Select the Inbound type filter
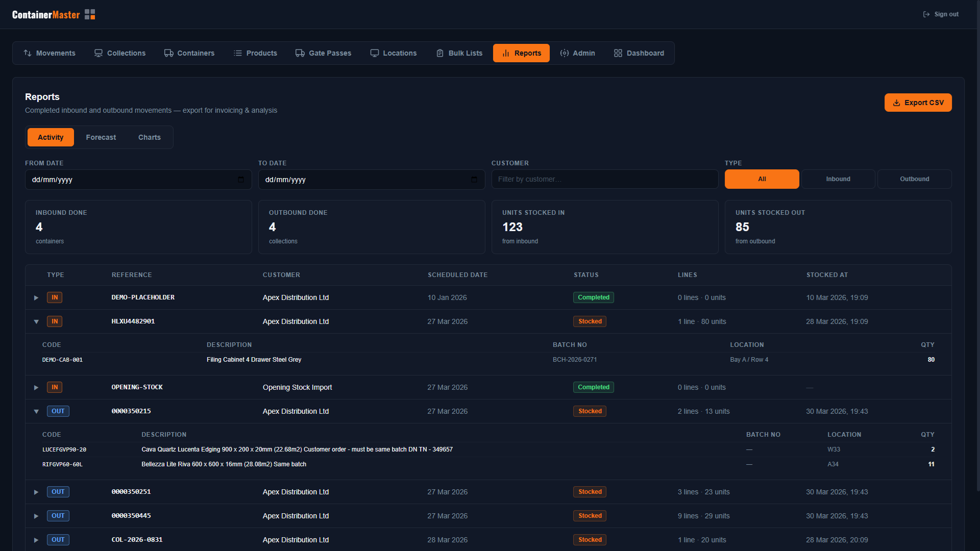 pyautogui.click(x=838, y=179)
